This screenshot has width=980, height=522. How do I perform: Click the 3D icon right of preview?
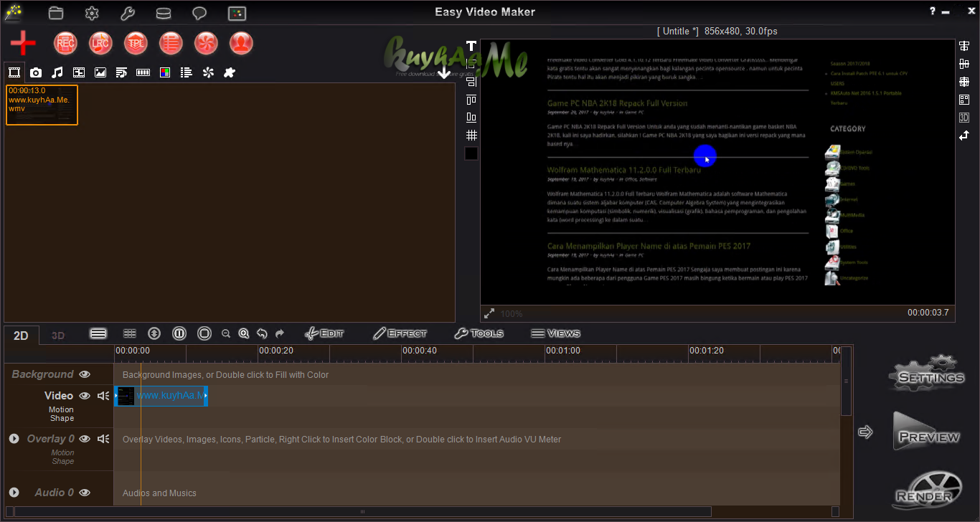pos(964,118)
